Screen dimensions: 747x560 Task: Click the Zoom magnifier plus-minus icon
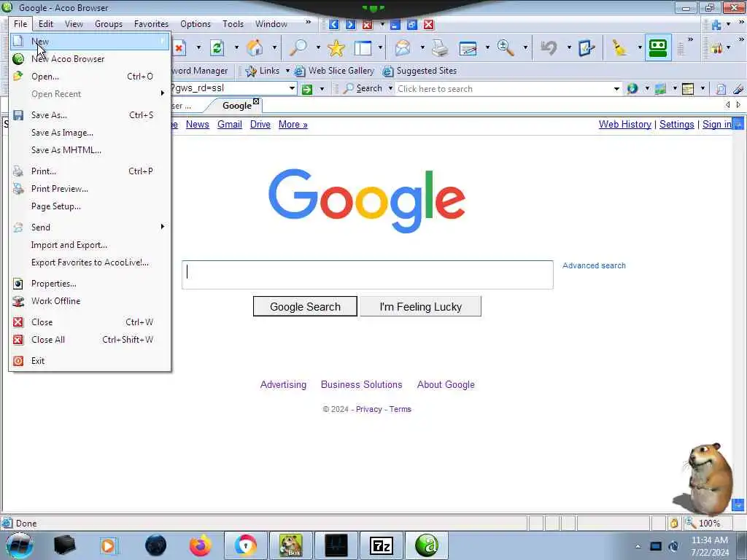click(505, 47)
